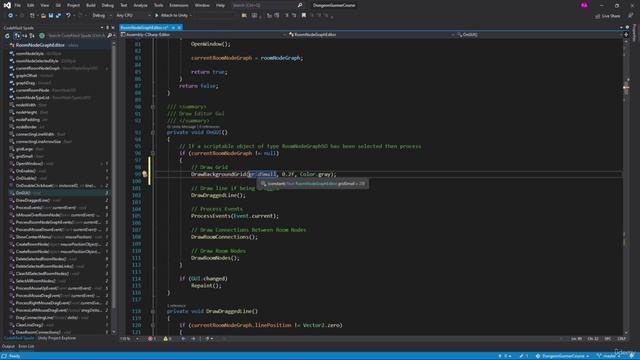Click the feedback icon below Live Share

coord(631,16)
